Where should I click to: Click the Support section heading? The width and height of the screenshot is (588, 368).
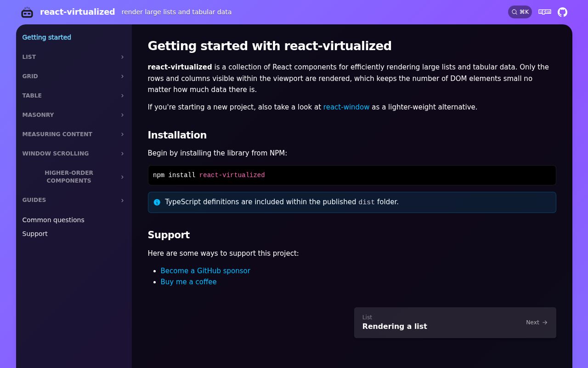point(169,235)
